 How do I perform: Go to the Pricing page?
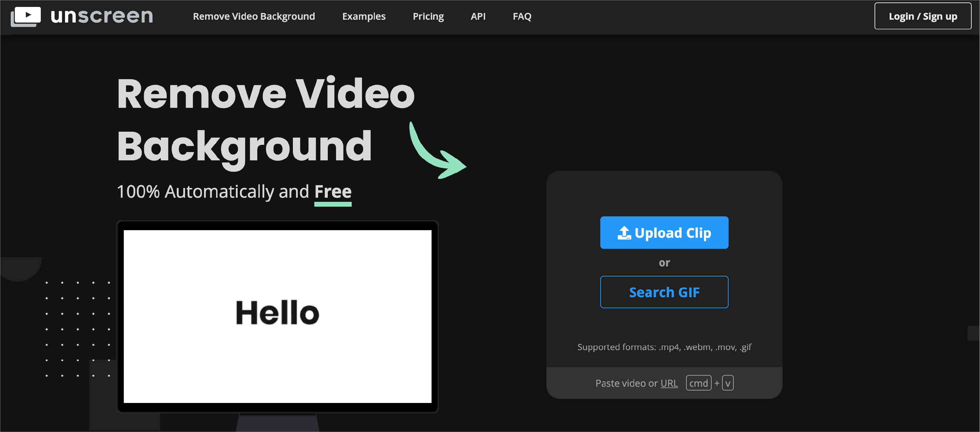tap(428, 16)
